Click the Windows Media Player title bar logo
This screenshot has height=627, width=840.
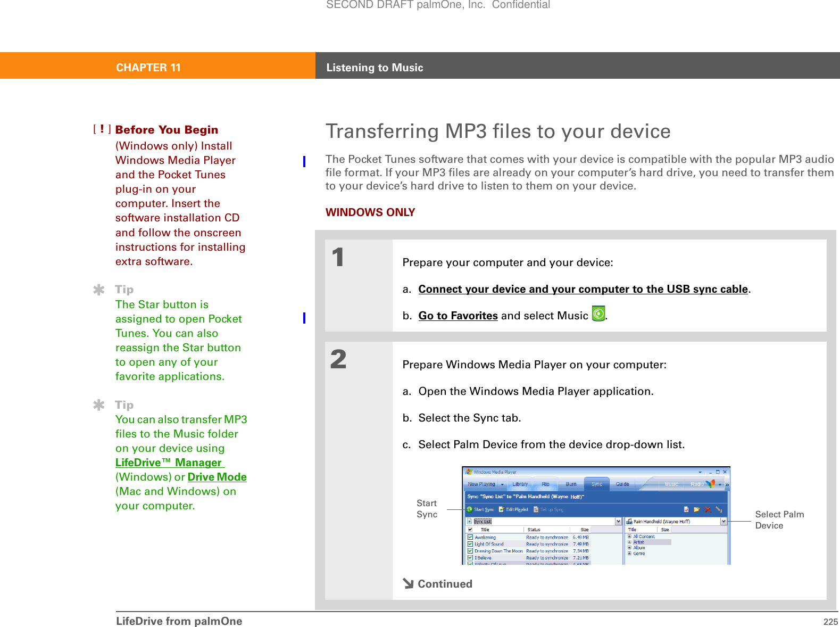tap(469, 472)
